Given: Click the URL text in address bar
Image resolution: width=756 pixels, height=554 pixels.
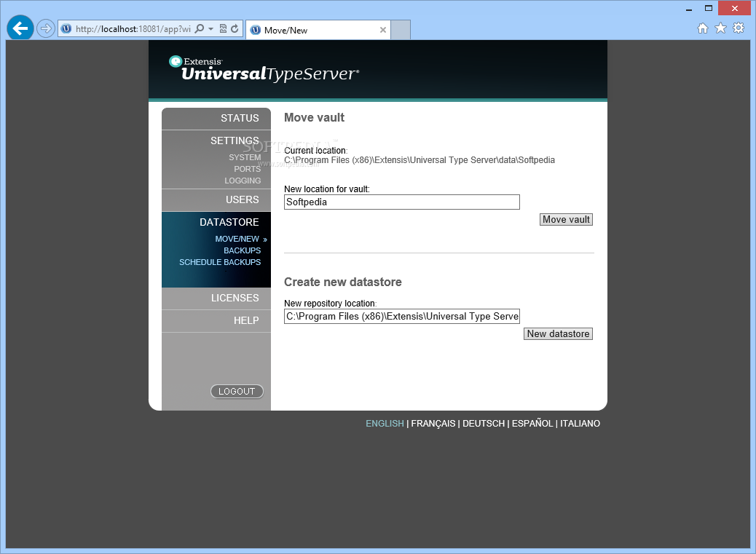Looking at the screenshot, I should pos(133,29).
